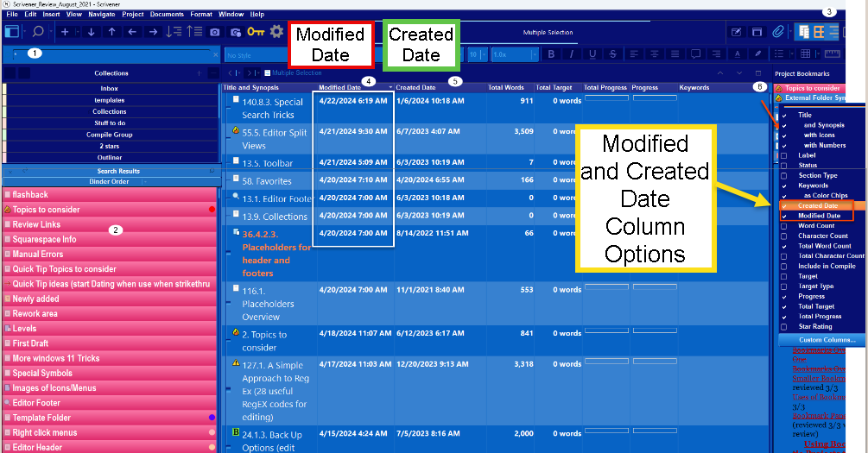The width and height of the screenshot is (868, 453).
Task: Open the font size 10 dropdown
Action: coord(477,54)
